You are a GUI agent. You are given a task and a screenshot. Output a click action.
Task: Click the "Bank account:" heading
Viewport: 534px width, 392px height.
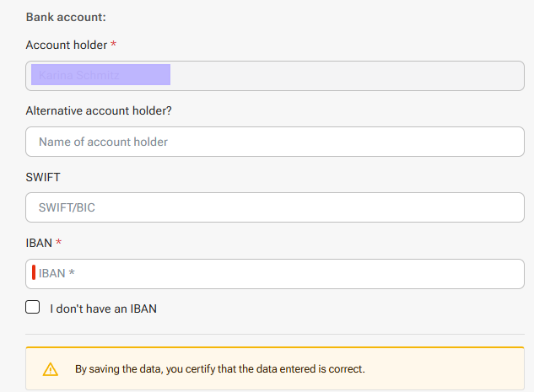[x=66, y=17]
